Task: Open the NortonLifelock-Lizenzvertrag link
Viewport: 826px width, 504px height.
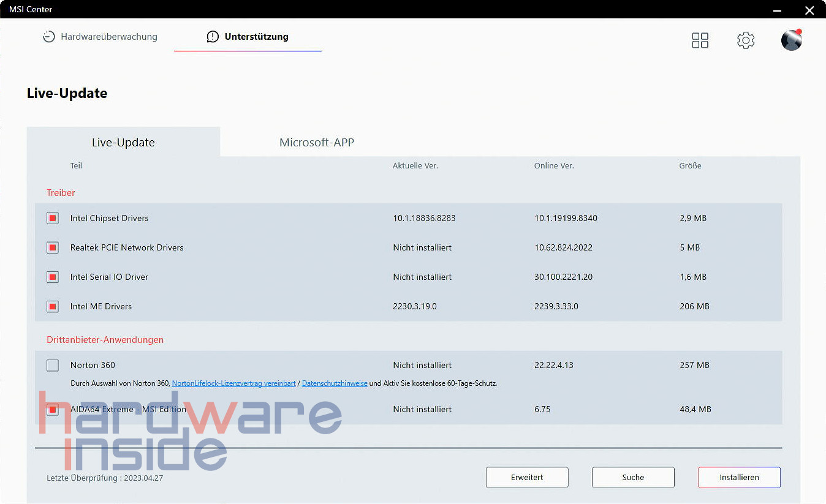Action: click(x=233, y=383)
